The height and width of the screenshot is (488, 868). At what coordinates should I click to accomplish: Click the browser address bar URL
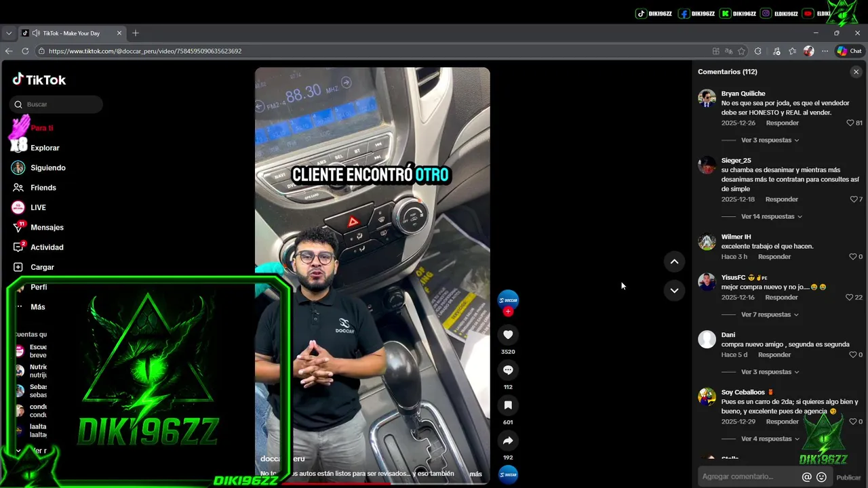pos(145,51)
